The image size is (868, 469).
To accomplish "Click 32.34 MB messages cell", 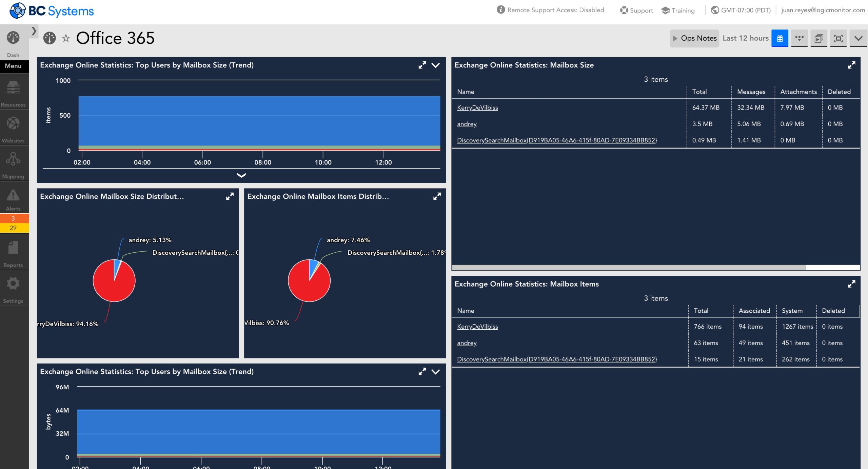I will pyautogui.click(x=751, y=108).
